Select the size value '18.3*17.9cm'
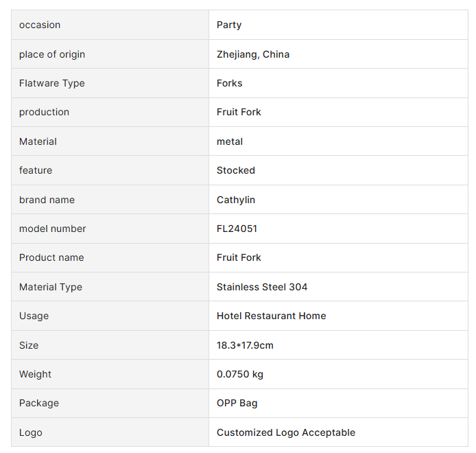476x453 pixels. pyautogui.click(x=245, y=345)
